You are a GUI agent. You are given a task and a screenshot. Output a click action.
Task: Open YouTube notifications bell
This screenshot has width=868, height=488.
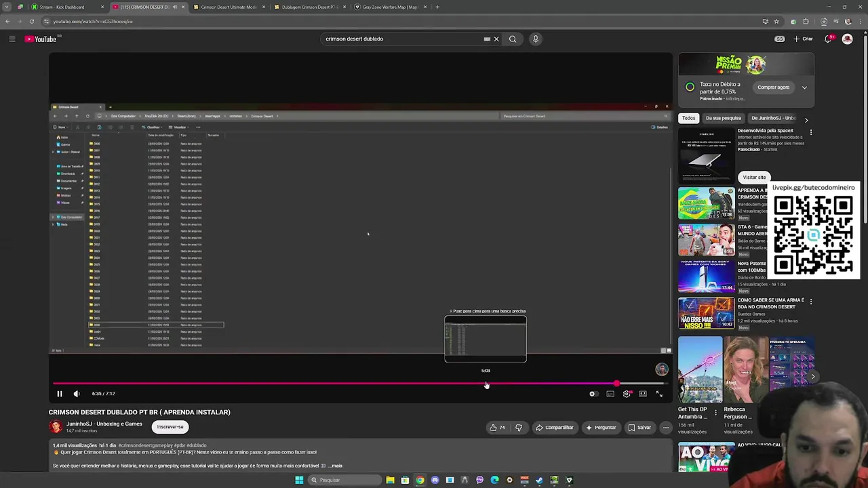pos(828,39)
